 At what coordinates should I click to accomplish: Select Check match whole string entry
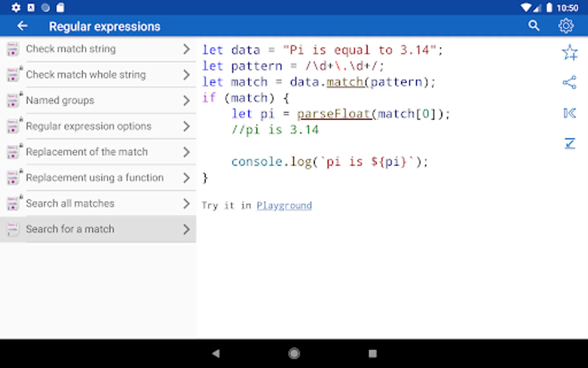(x=98, y=75)
